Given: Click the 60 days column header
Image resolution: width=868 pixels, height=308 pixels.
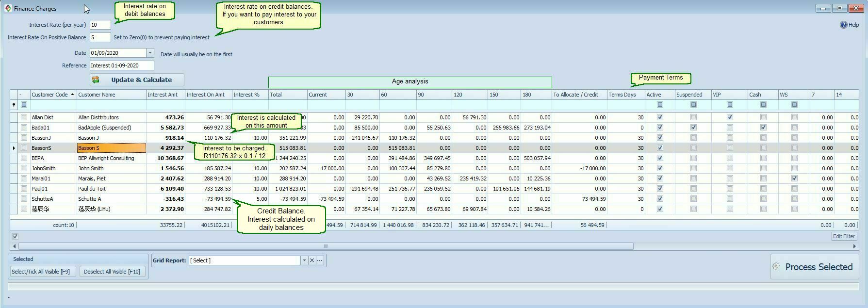Looking at the screenshot, I should 398,95.
